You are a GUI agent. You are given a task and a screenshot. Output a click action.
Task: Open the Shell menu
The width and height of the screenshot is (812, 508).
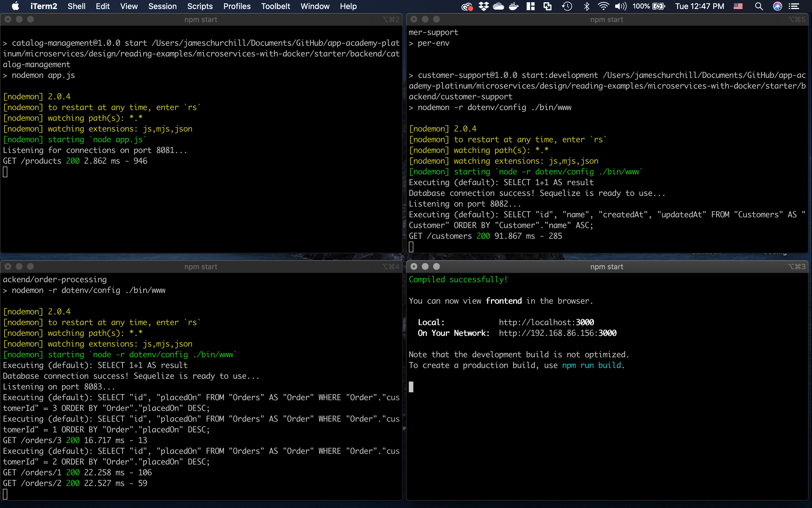point(76,6)
